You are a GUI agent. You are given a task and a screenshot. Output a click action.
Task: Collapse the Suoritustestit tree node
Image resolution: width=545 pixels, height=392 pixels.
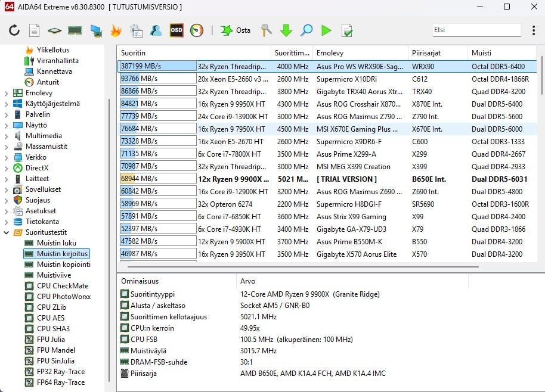6,232
